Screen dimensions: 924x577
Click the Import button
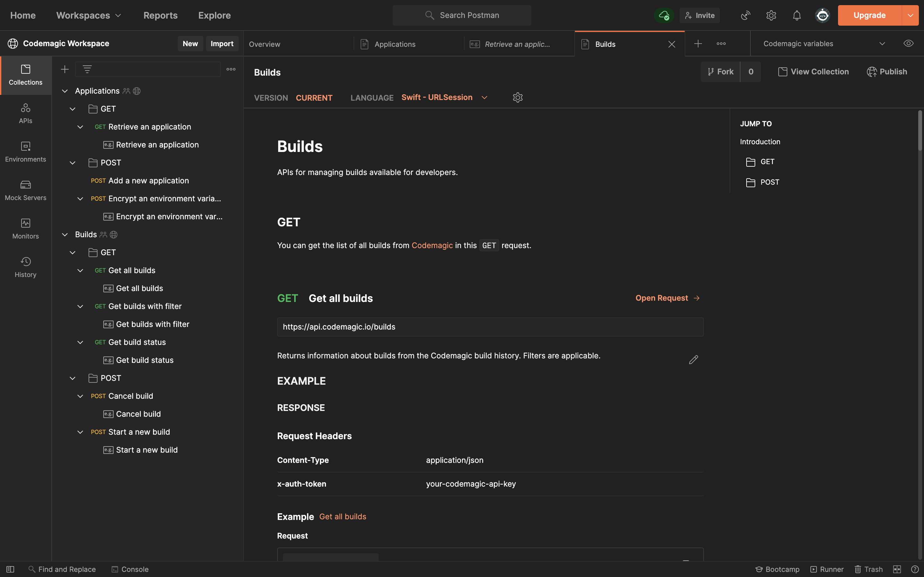[222, 44]
